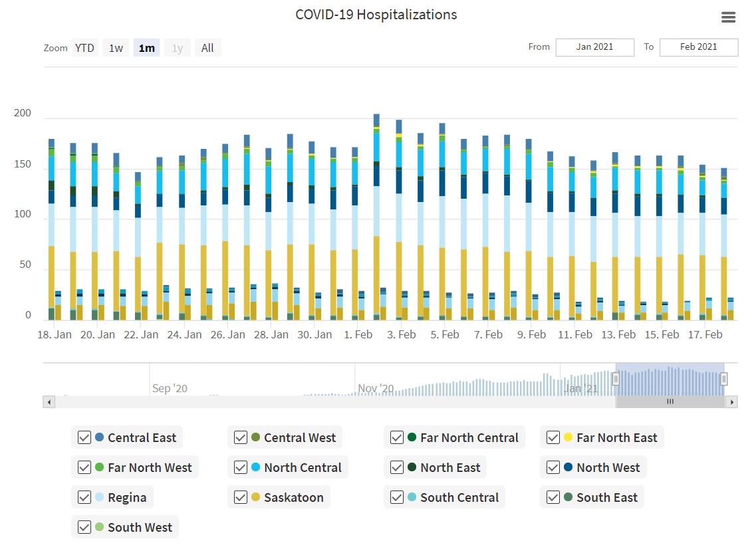Click the Far North West legend label

(x=150, y=468)
